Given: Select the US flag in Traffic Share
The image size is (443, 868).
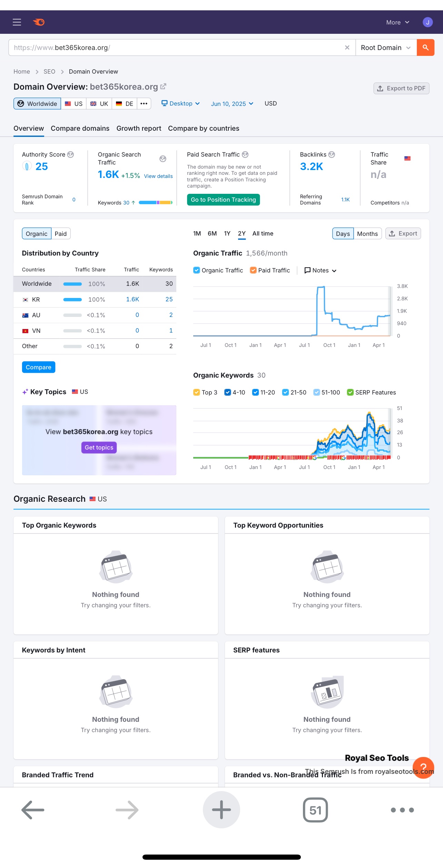Looking at the screenshot, I should (407, 158).
